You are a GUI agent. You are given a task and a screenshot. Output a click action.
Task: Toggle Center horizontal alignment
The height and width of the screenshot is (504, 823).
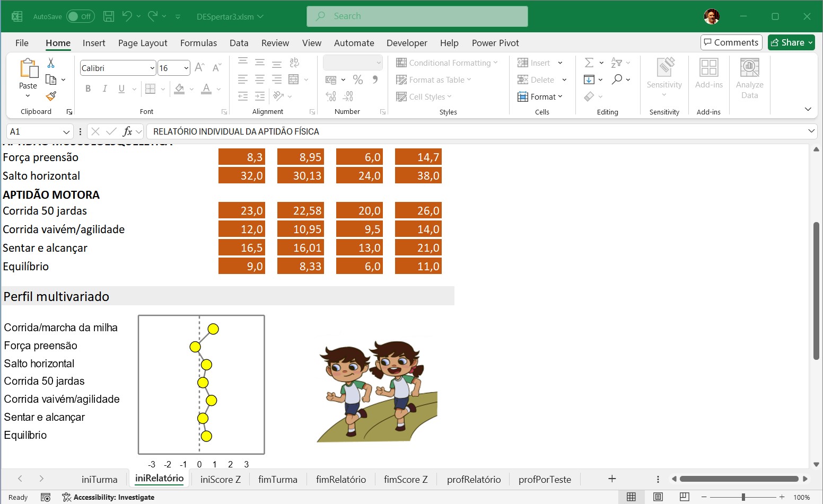260,79
